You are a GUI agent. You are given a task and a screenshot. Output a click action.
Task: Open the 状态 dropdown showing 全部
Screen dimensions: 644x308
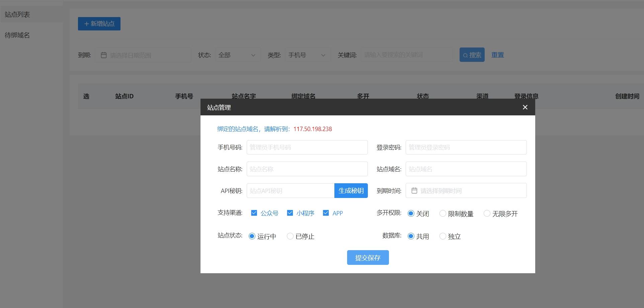[x=238, y=55]
